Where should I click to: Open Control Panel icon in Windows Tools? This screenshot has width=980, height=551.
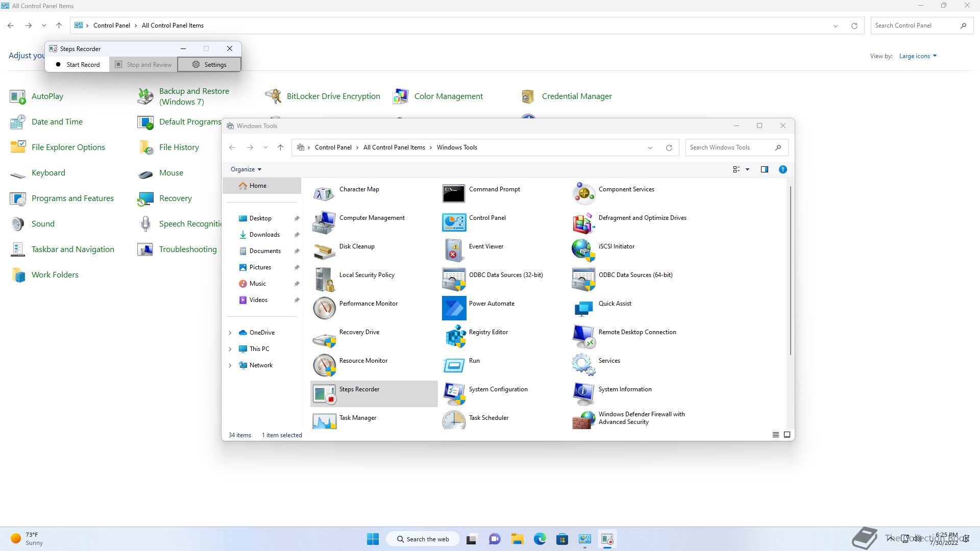tap(454, 222)
